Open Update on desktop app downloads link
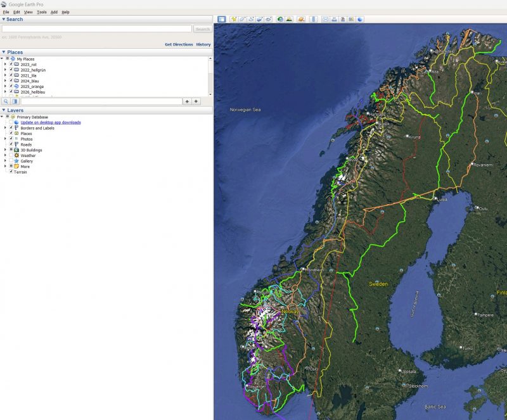The height and width of the screenshot is (420, 507). [51, 122]
